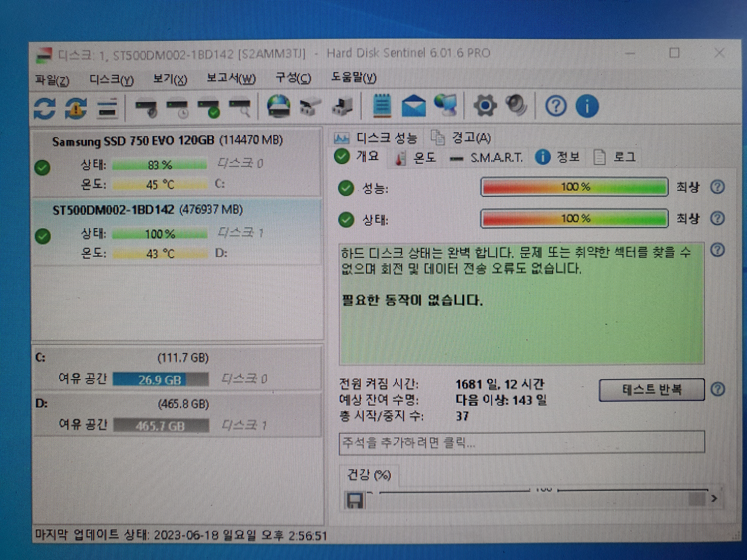Click the right arrow on health graph

(714, 498)
